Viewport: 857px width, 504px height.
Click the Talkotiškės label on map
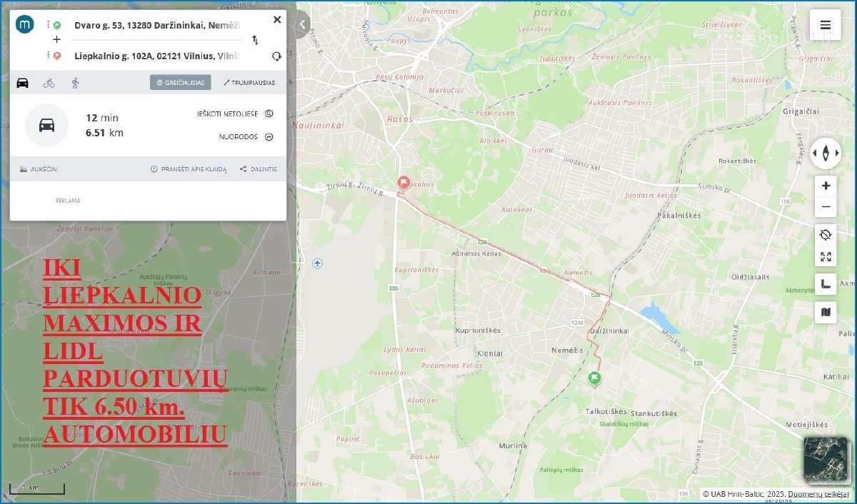tap(606, 411)
